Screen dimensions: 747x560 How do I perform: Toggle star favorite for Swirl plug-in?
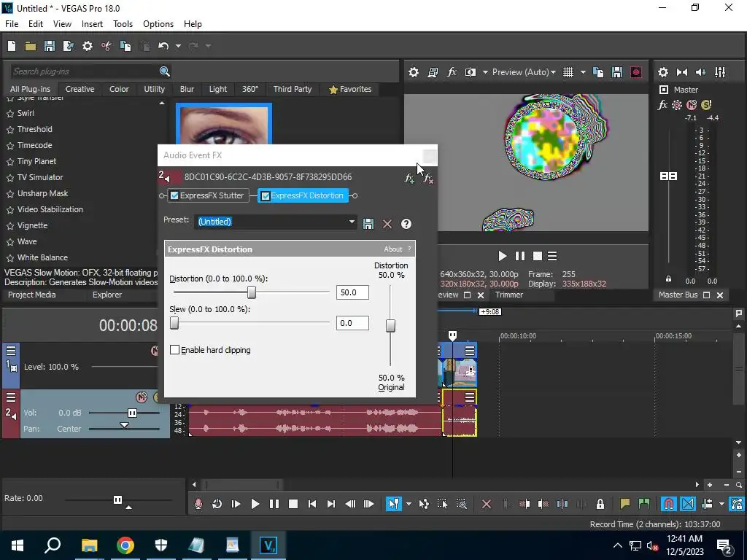point(10,114)
